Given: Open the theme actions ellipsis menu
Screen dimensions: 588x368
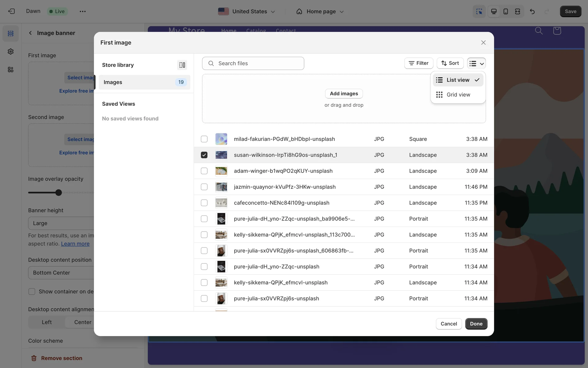Looking at the screenshot, I should [82, 11].
